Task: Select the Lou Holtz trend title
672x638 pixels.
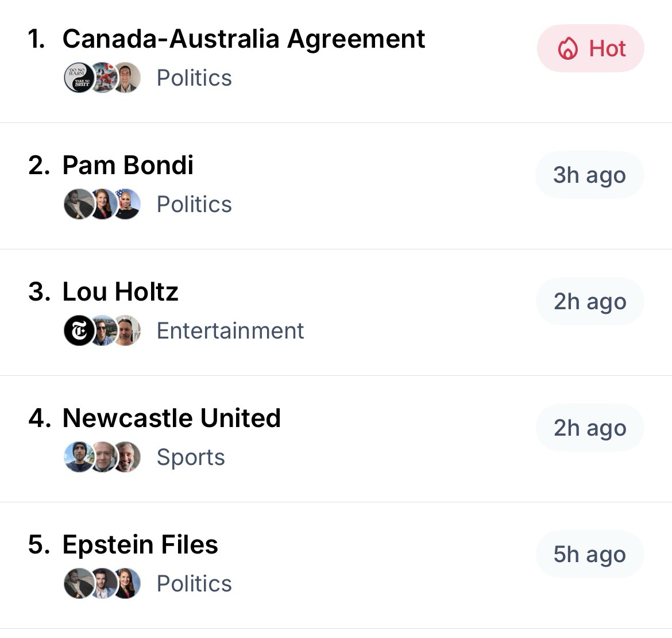Action: pyautogui.click(x=120, y=292)
